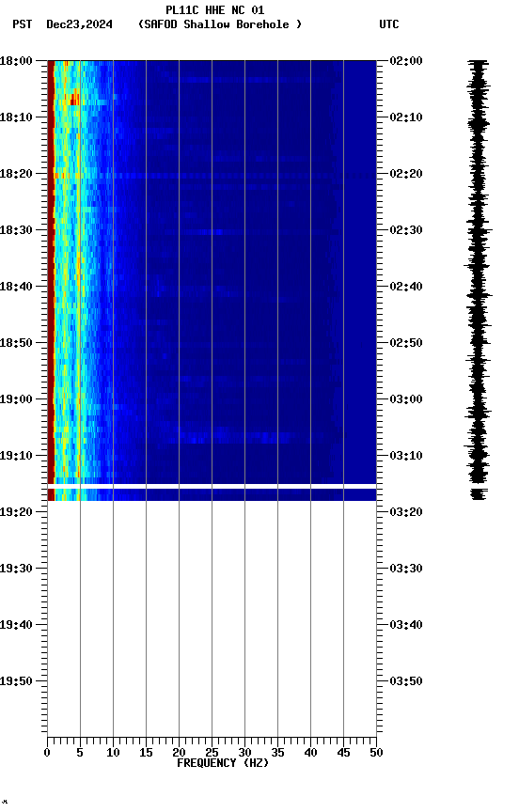Click the '19:30' PST time label
This screenshot has width=519, height=812.
(16, 569)
